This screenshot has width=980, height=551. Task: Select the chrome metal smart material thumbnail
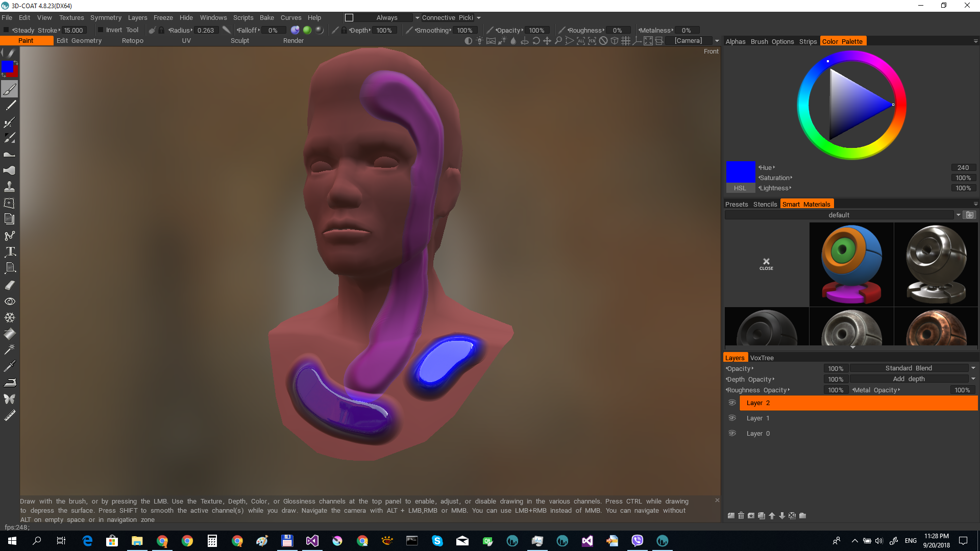coord(936,264)
